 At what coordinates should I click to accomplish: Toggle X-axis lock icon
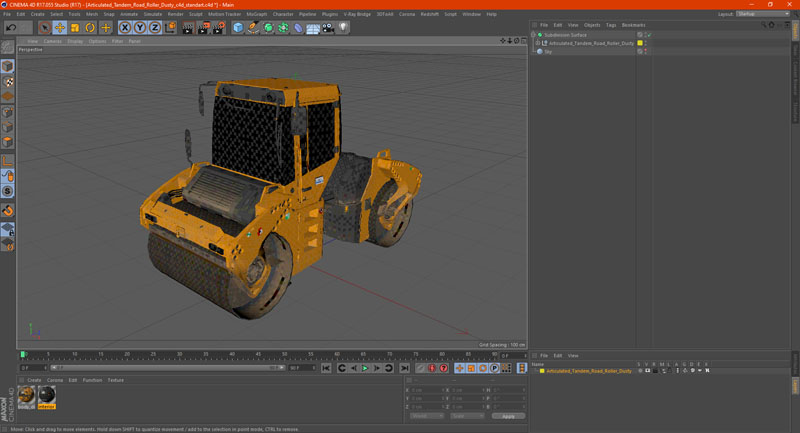tap(125, 28)
